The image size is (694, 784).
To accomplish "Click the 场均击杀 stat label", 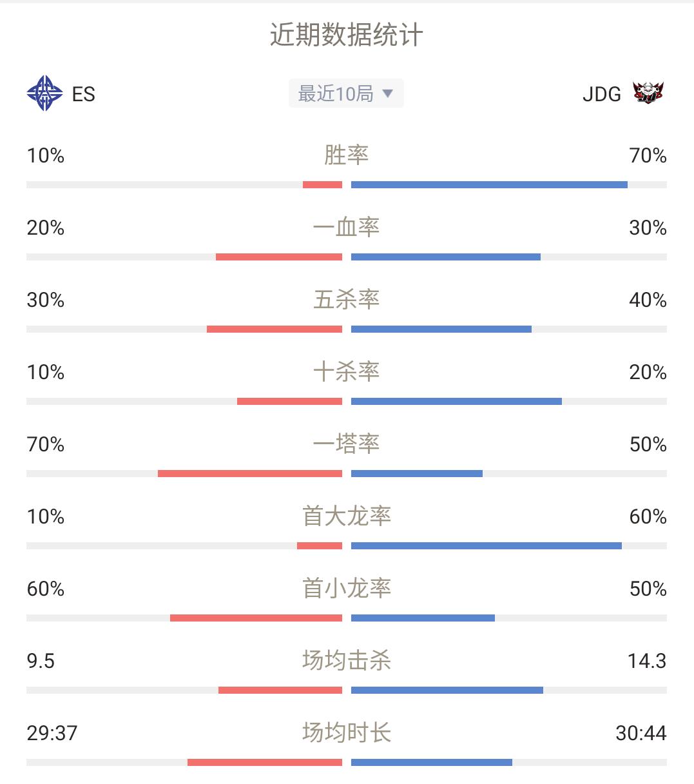I will pos(347,661).
